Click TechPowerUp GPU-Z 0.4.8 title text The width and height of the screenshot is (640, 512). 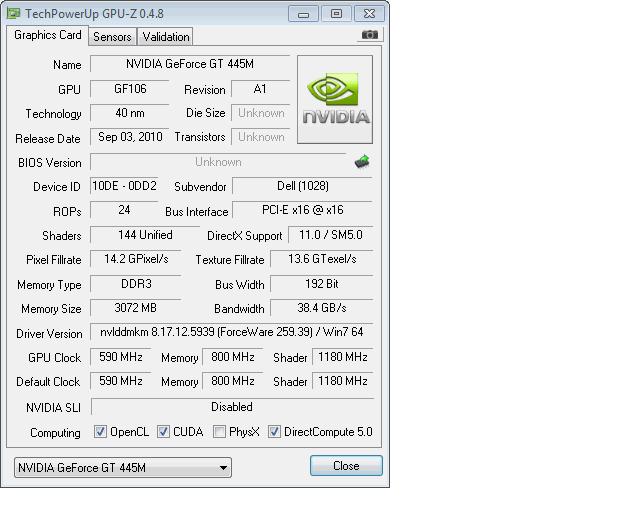94,14
